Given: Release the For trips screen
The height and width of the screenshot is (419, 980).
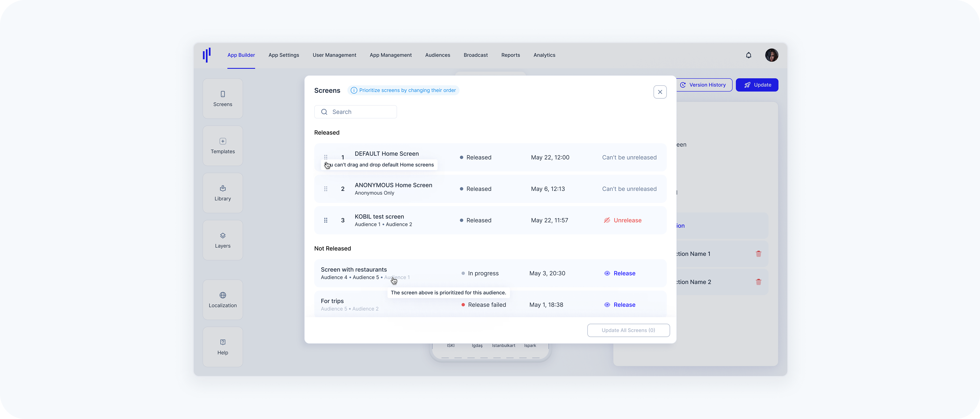Looking at the screenshot, I should coord(620,305).
